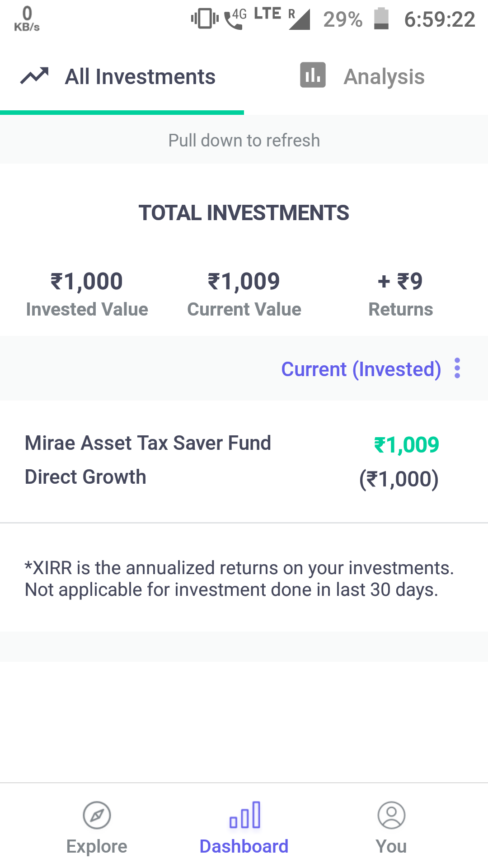Tap the + ₹9 Returns figure
This screenshot has height=868, width=488.
click(x=400, y=281)
